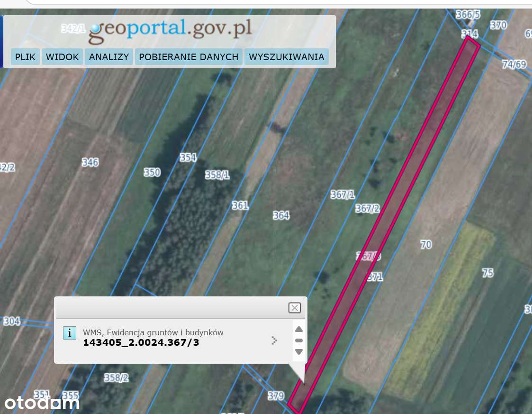Viewport: 532px width, 414px height.
Task: Click the info icon in the popup
Action: point(70,333)
